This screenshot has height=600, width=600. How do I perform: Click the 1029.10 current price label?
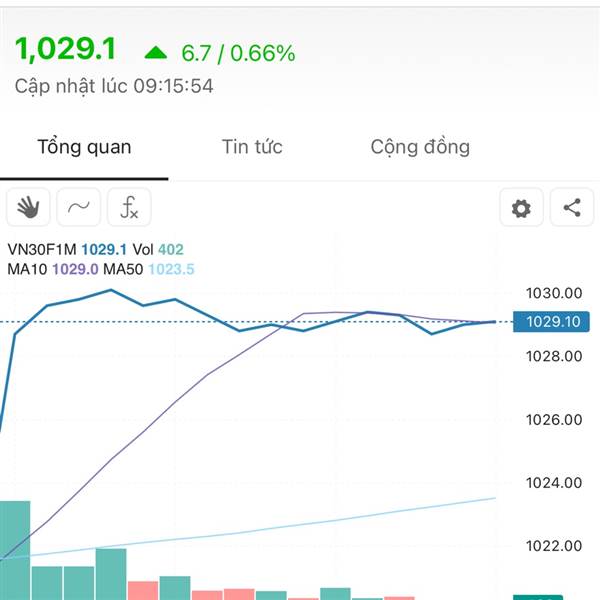pos(551,321)
